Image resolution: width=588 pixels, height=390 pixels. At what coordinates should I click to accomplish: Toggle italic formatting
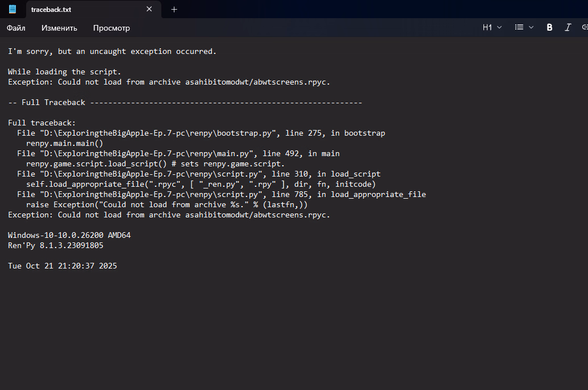point(568,27)
